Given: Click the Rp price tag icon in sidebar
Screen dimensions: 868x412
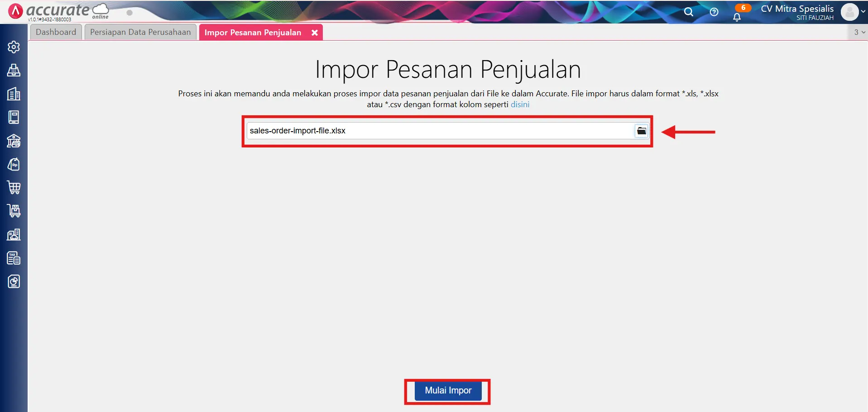Looking at the screenshot, I should click(x=14, y=164).
